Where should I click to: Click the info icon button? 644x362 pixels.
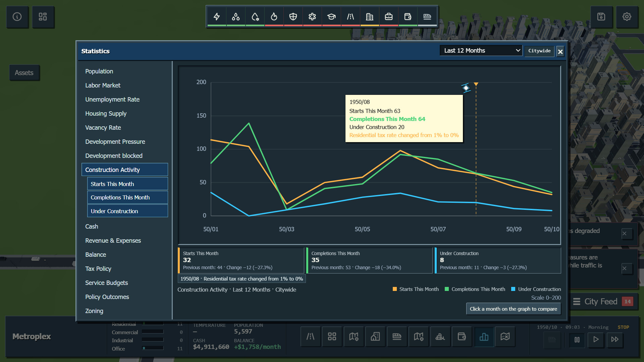[17, 16]
